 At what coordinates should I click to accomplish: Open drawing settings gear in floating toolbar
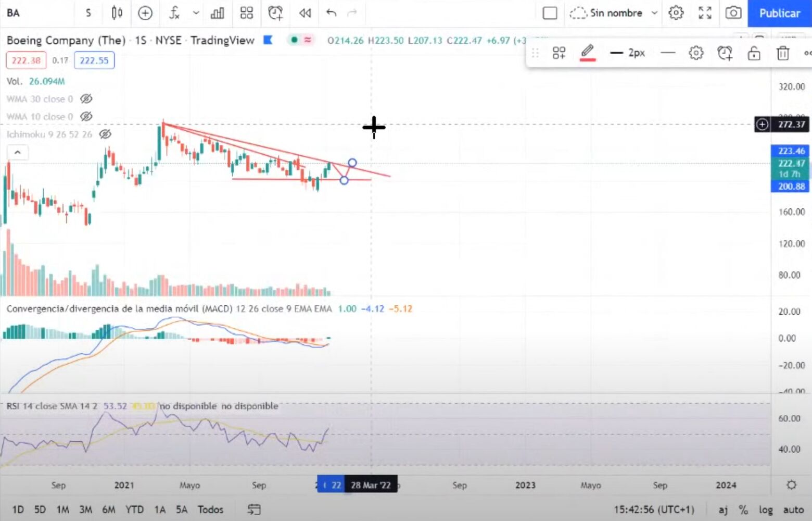[x=696, y=53]
